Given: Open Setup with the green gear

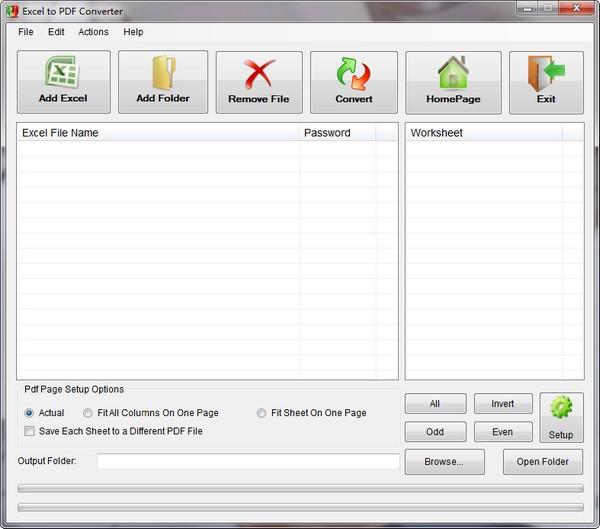Looking at the screenshot, I should tap(561, 417).
